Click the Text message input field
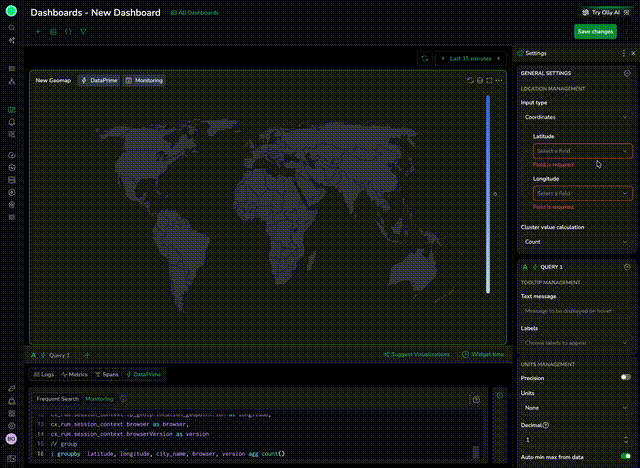 pyautogui.click(x=576, y=312)
